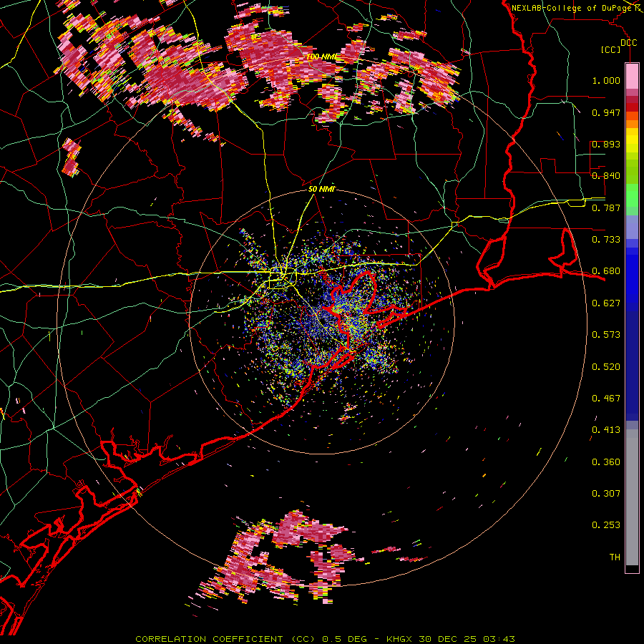The image size is (644, 644).
Task: Click the 0.520 scale value
Action: (x=606, y=367)
